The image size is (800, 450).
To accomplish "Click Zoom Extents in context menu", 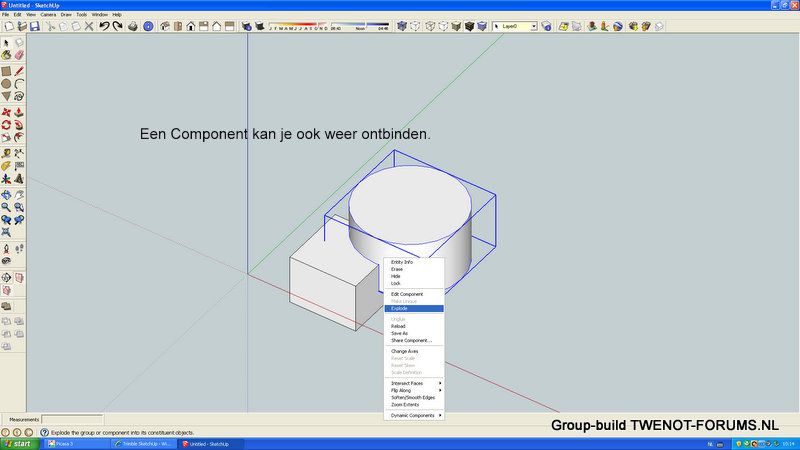I will click(414, 405).
